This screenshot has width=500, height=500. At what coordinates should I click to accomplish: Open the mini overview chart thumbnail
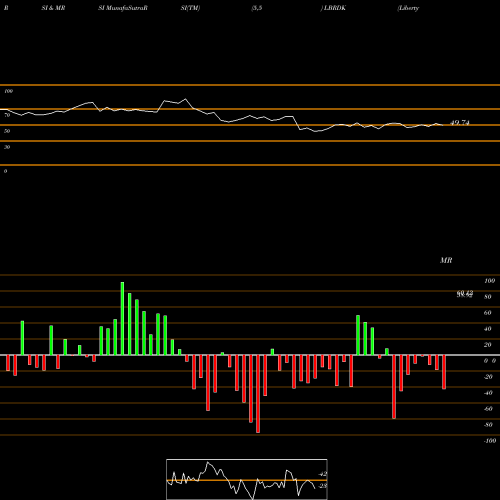point(247,479)
